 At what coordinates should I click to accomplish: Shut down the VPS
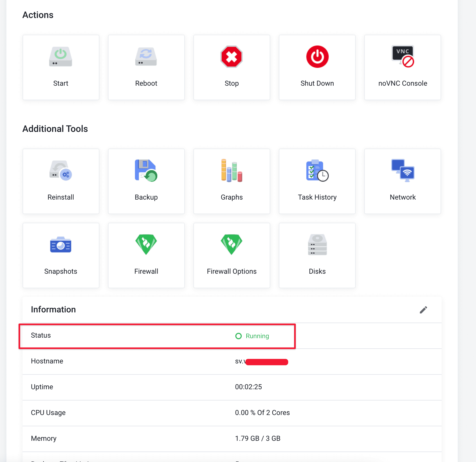point(317,67)
